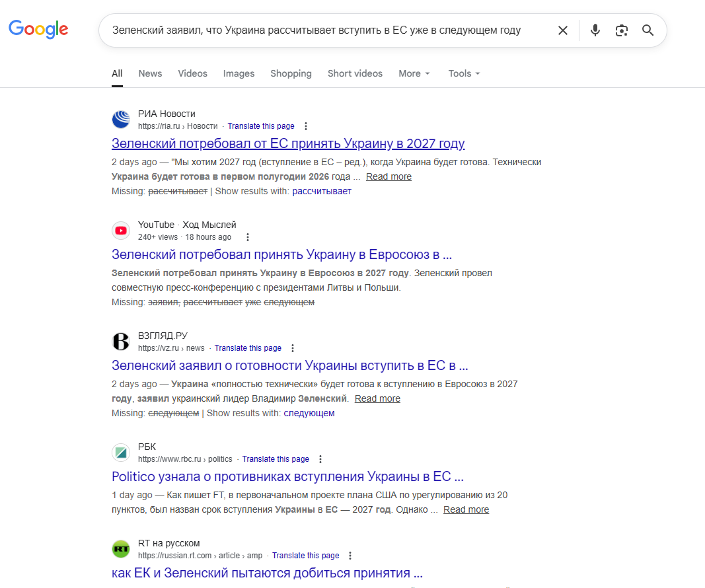Switch to the Images tab
This screenshot has height=588, width=705.
[239, 73]
